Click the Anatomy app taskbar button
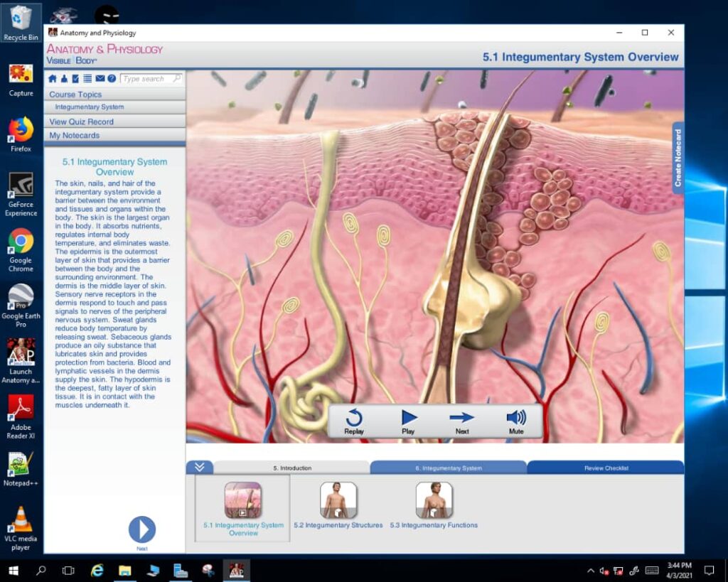The width and height of the screenshot is (728, 582). point(236,571)
